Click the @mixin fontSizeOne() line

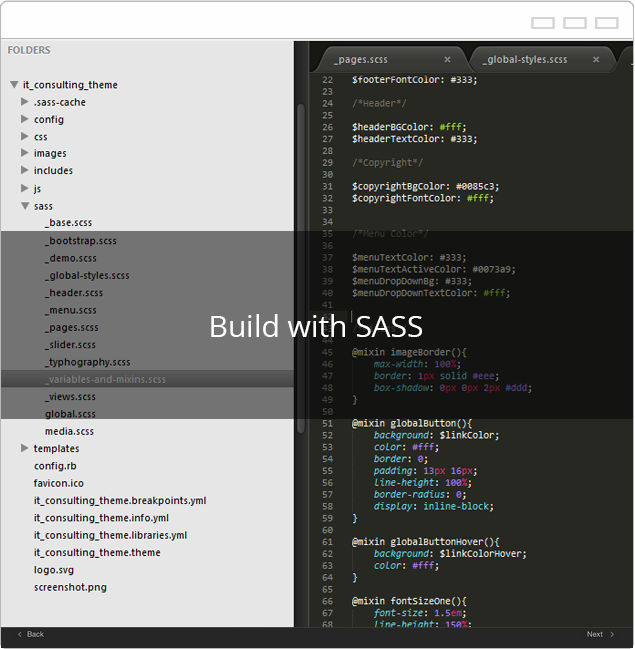[409, 601]
